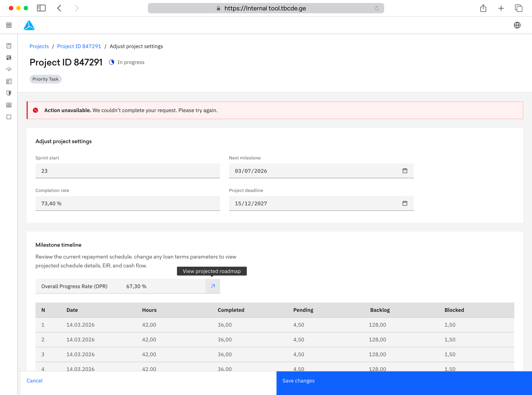This screenshot has height=395, width=532.
Task: Open Project deadline calendar picker
Action: pyautogui.click(x=405, y=203)
